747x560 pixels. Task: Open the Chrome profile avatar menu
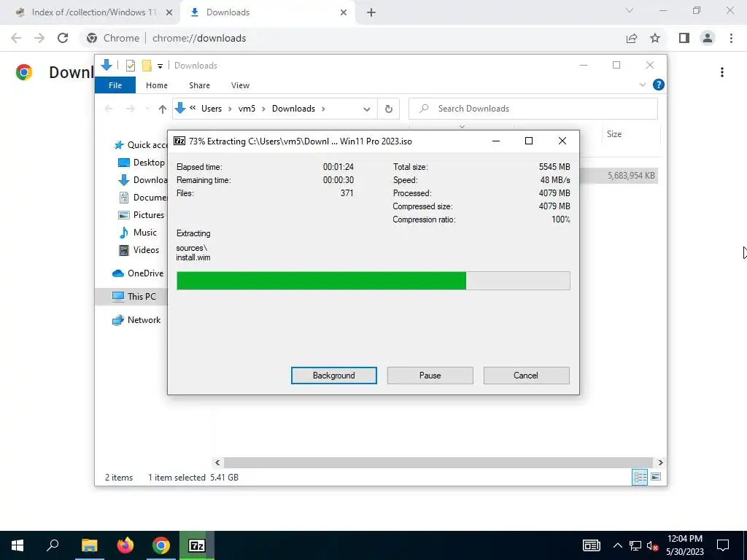coord(708,38)
